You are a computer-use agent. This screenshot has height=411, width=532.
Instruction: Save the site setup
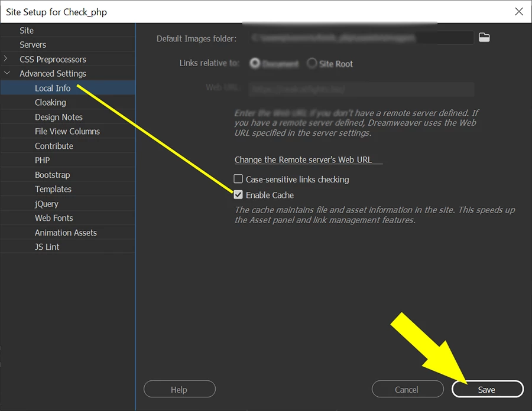(x=488, y=389)
